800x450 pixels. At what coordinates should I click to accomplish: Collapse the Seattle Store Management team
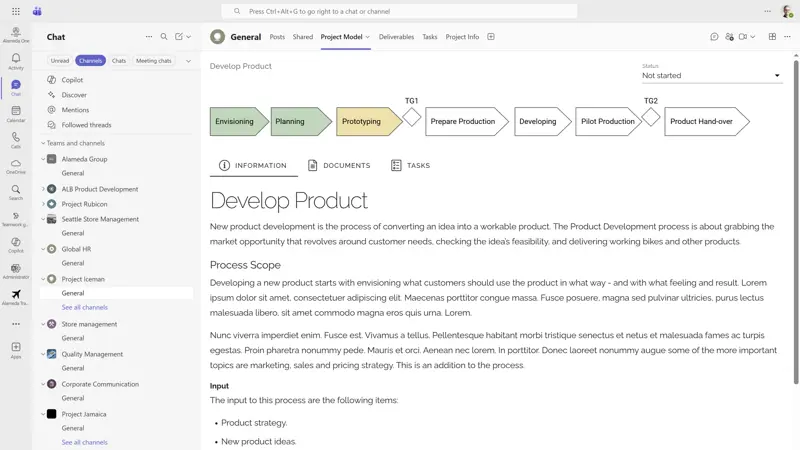point(43,219)
